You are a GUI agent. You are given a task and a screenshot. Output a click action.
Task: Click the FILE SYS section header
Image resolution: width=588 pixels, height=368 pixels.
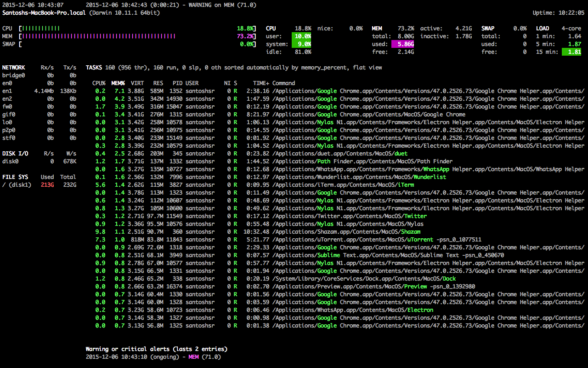[15, 177]
